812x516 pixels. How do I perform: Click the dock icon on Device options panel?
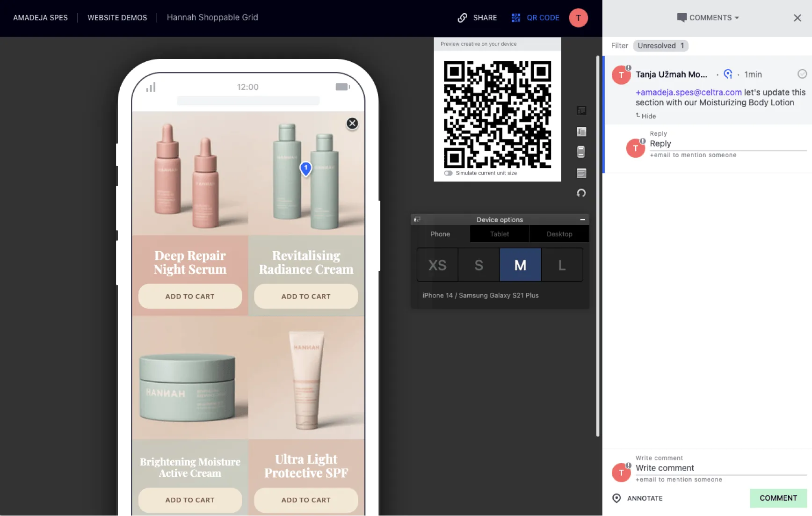[x=417, y=219]
